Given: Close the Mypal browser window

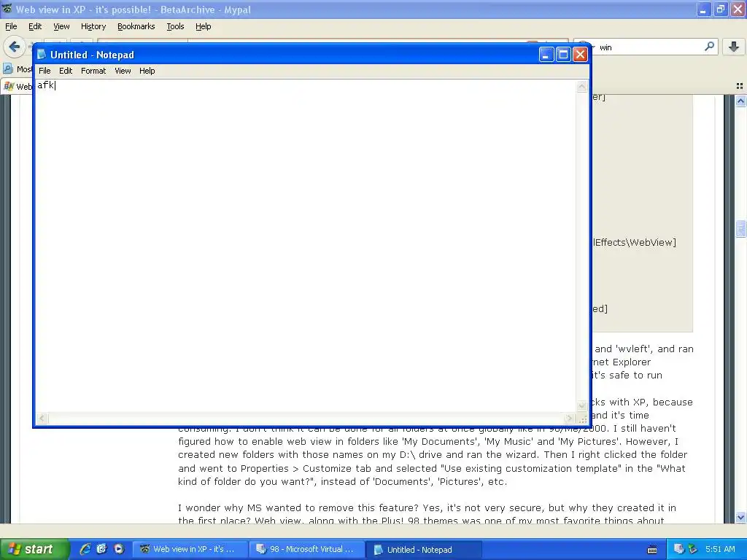Looking at the screenshot, I should click(738, 9).
